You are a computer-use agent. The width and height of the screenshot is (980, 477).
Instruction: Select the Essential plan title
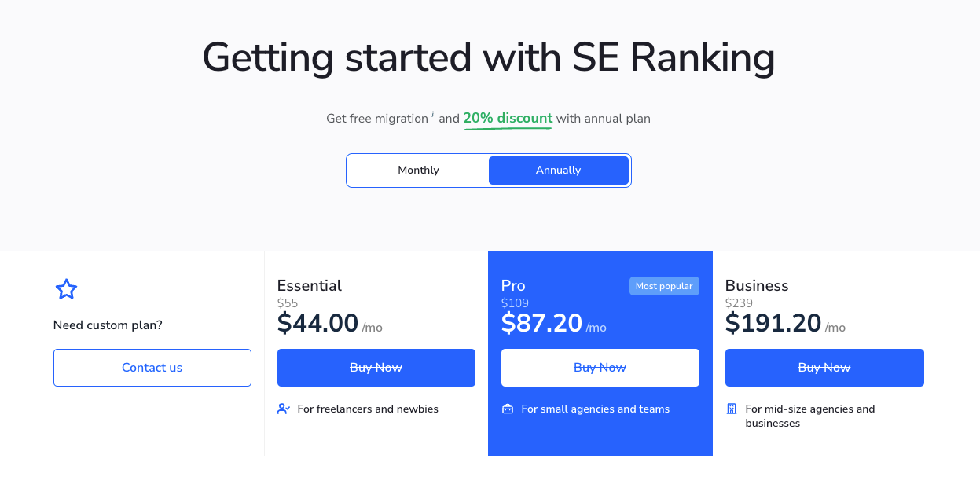(x=310, y=285)
